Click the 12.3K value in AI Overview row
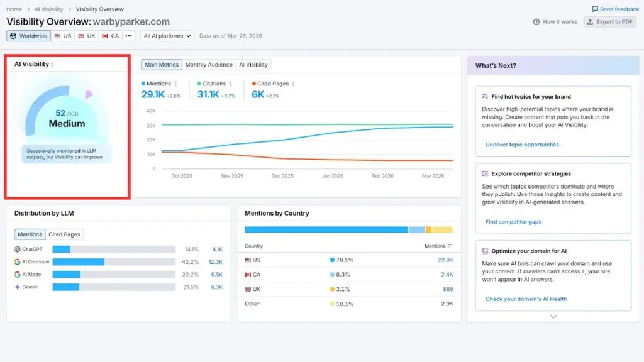This screenshot has height=362, width=644. tap(216, 262)
